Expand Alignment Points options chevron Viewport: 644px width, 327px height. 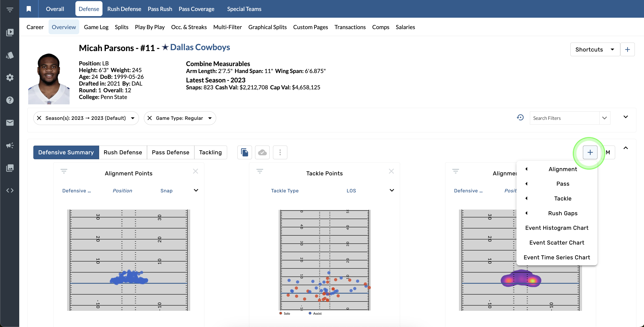pyautogui.click(x=196, y=190)
